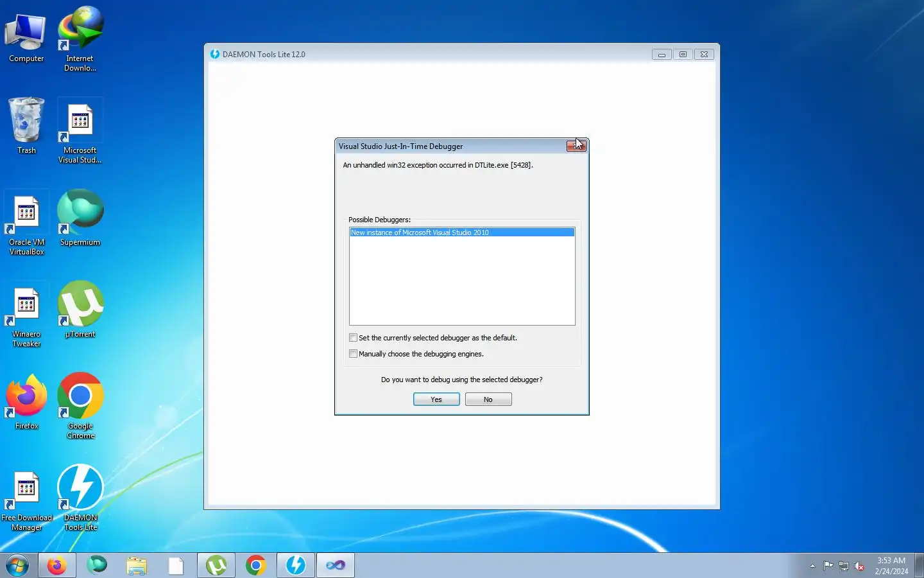This screenshot has width=924, height=578.
Task: Select the Supermium desktop shortcut
Action: (x=80, y=218)
